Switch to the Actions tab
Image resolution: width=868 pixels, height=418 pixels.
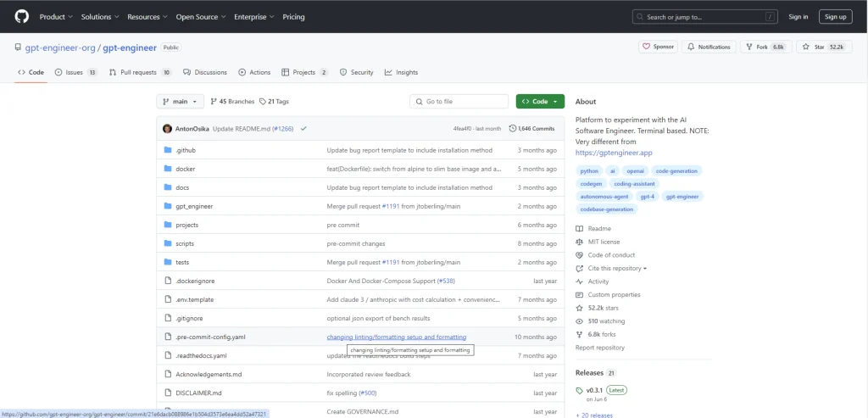pyautogui.click(x=254, y=73)
